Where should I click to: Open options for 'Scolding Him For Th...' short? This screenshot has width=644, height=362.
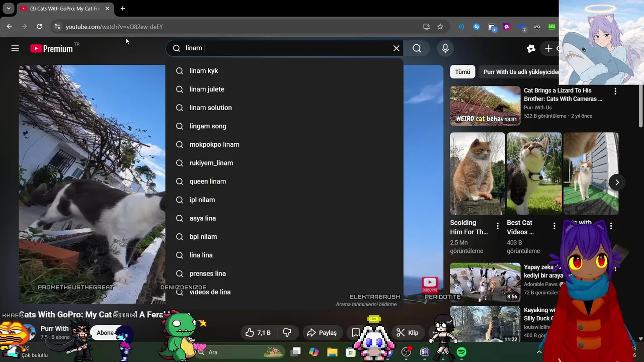497,226
